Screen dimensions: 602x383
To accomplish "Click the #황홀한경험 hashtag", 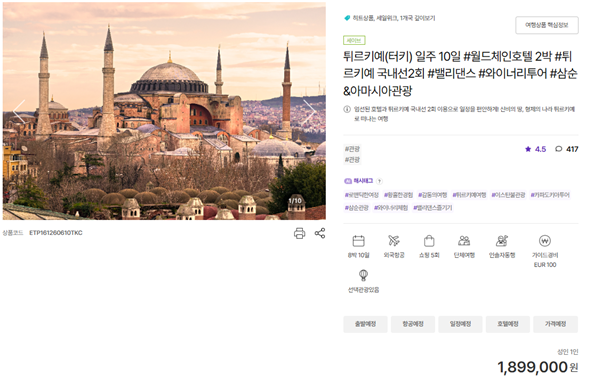I will point(398,195).
